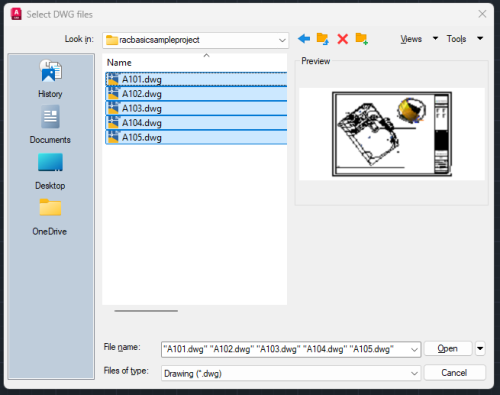Go back using the blue arrow icon
This screenshot has height=395, width=500.
pos(304,39)
